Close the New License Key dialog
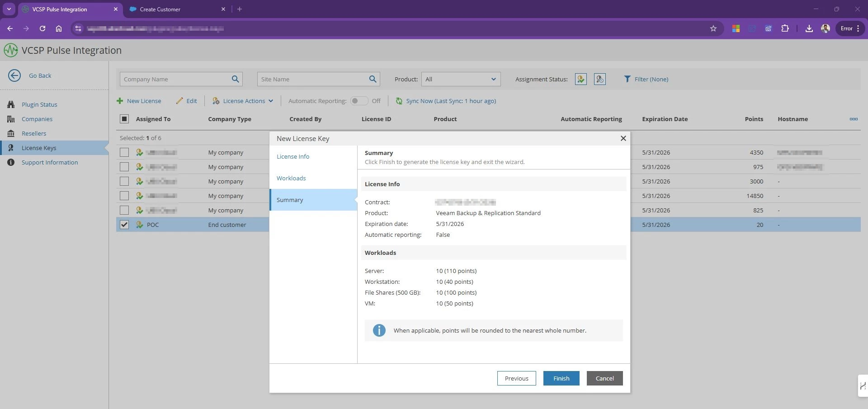868x409 pixels. coord(623,138)
